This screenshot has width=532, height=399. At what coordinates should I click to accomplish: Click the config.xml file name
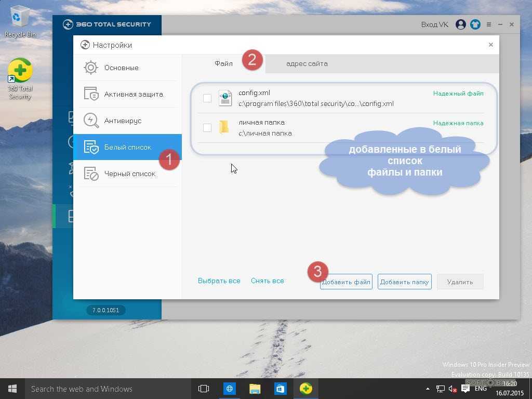click(254, 92)
